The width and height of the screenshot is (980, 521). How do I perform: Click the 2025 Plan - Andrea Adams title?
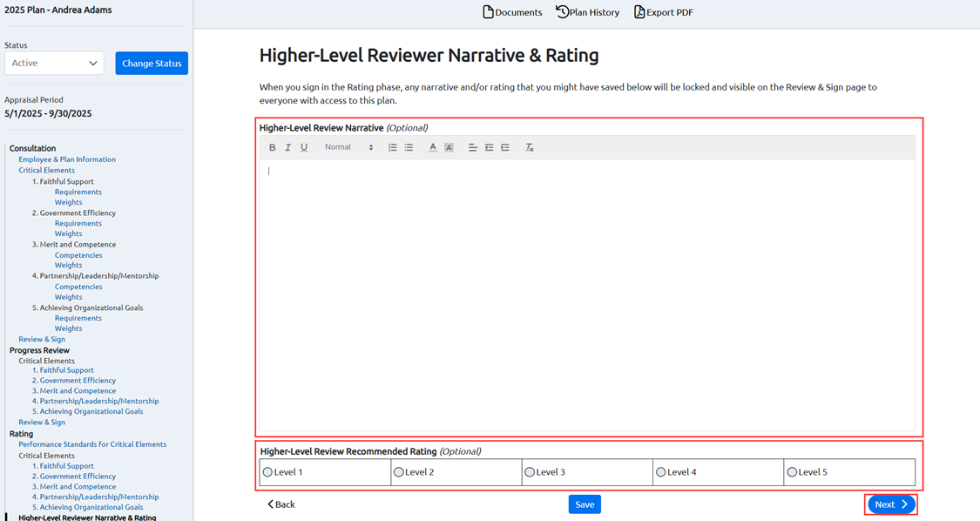tap(58, 10)
